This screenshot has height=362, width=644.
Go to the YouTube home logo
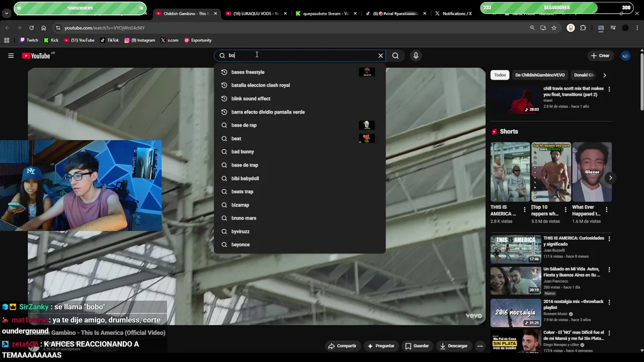[x=36, y=56]
